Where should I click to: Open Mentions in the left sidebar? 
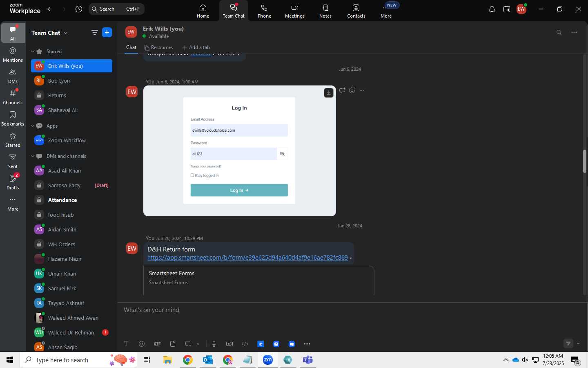13,54
